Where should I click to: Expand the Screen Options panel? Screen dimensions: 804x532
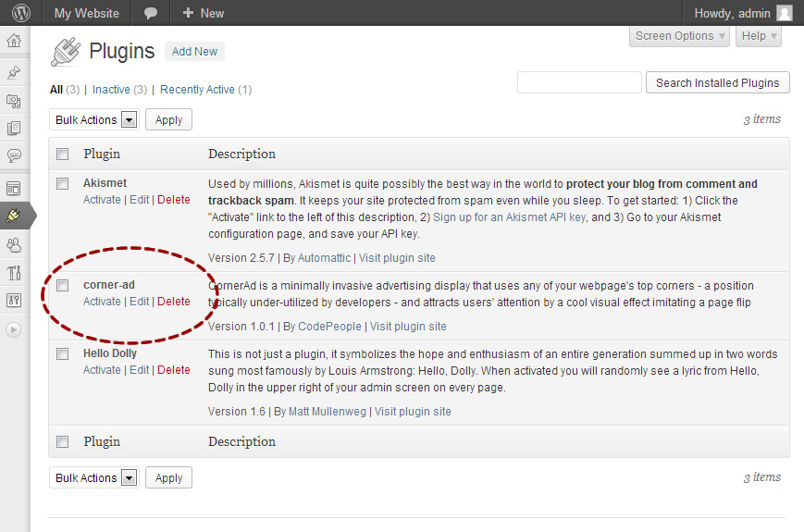[679, 36]
